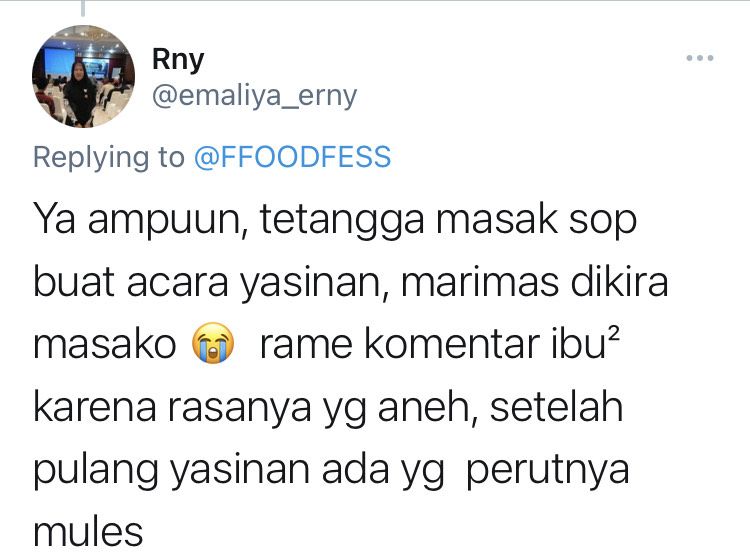Select the crying face emoji in tweet
This screenshot has width=750, height=552.
pyautogui.click(x=213, y=343)
